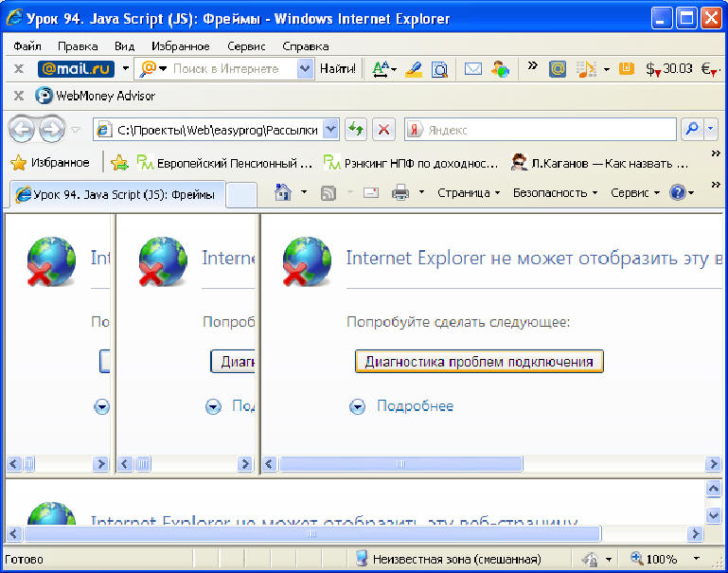Click the search magnifier button
The image size is (728, 573).
[x=692, y=130]
